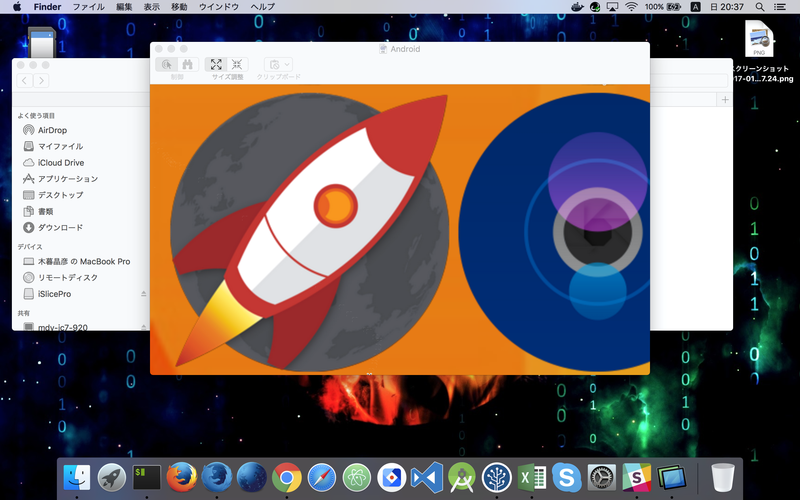Viewport: 800px width, 500px height.
Task: Click リモートディスク in the sidebar
Action: (x=67, y=278)
